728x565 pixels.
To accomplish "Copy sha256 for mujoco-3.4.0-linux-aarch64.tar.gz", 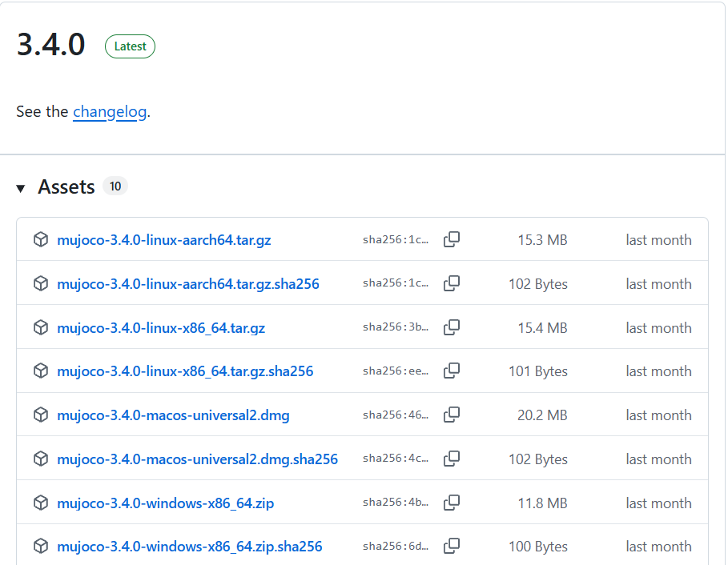I will [451, 239].
